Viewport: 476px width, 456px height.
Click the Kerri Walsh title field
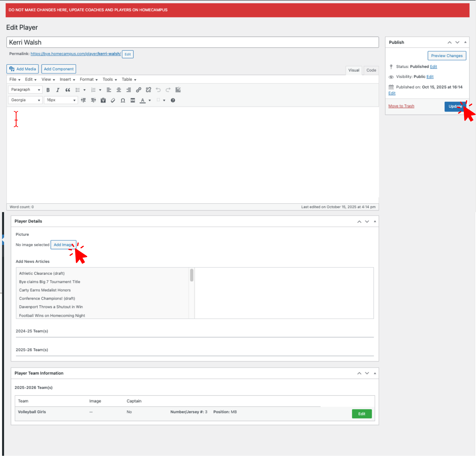coord(192,42)
